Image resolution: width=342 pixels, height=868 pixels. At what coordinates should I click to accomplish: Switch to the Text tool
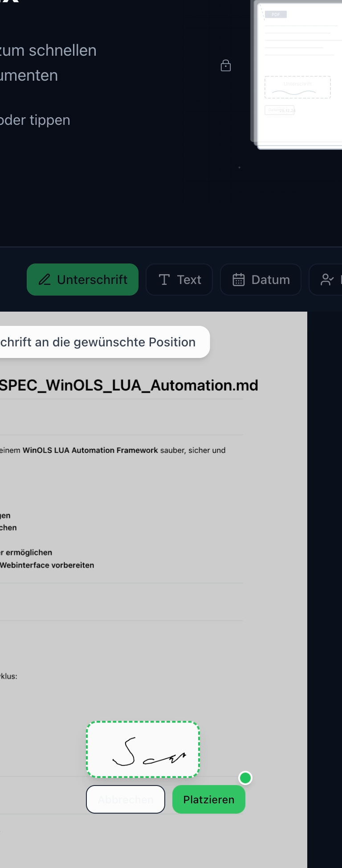[x=179, y=280]
